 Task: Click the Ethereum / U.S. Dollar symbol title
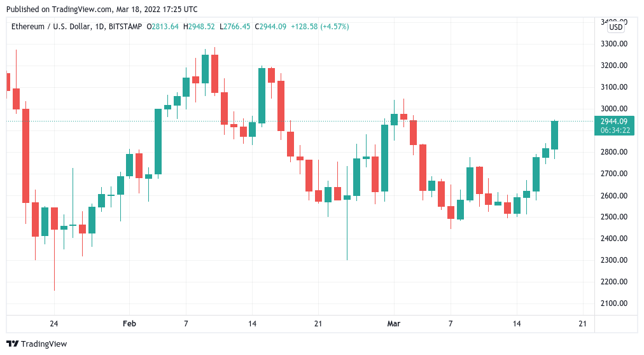click(50, 27)
